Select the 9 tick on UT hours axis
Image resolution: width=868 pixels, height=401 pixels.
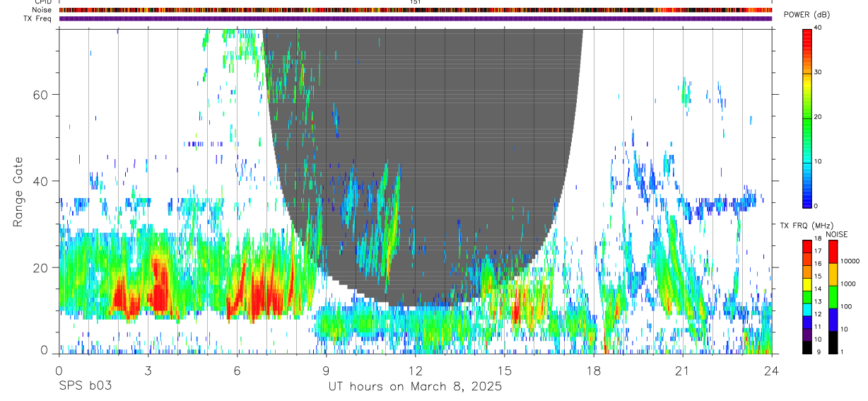pyautogui.click(x=326, y=371)
